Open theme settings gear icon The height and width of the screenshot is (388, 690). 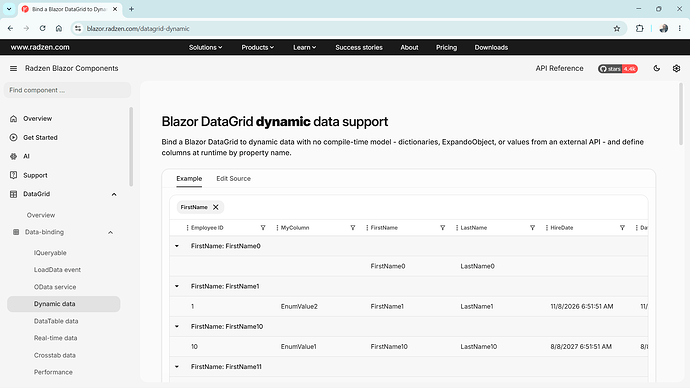tap(676, 69)
